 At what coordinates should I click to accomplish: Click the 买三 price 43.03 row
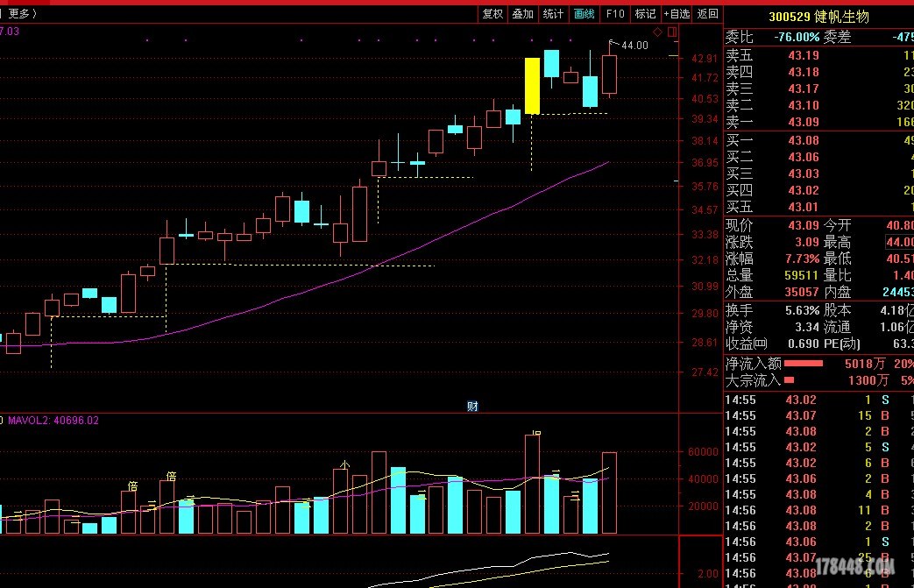[819, 174]
